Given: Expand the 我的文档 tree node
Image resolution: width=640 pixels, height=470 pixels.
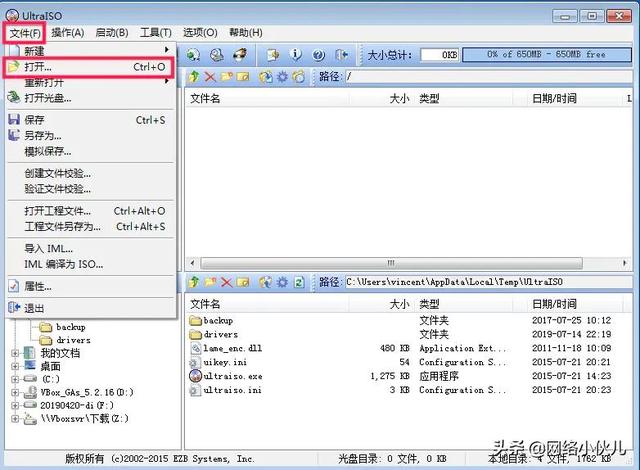Looking at the screenshot, I should coord(15,353).
